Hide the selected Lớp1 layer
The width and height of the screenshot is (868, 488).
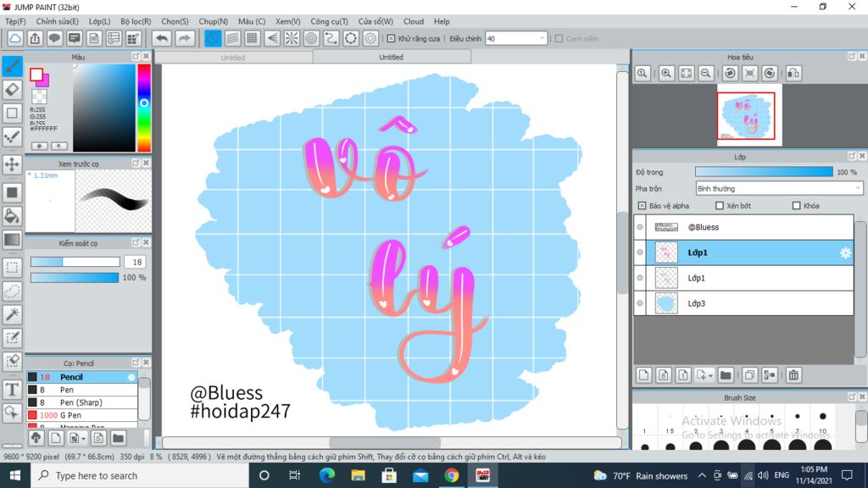(x=640, y=252)
